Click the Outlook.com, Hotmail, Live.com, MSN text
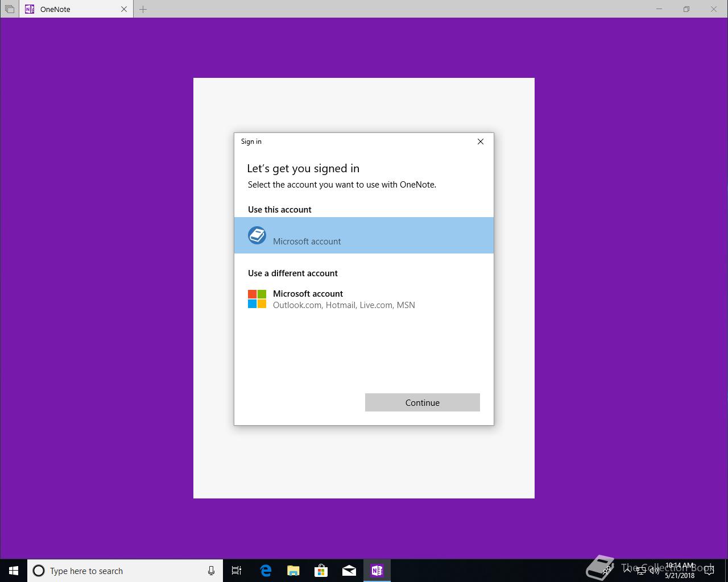Screen dimensions: 728x582 coord(344,305)
